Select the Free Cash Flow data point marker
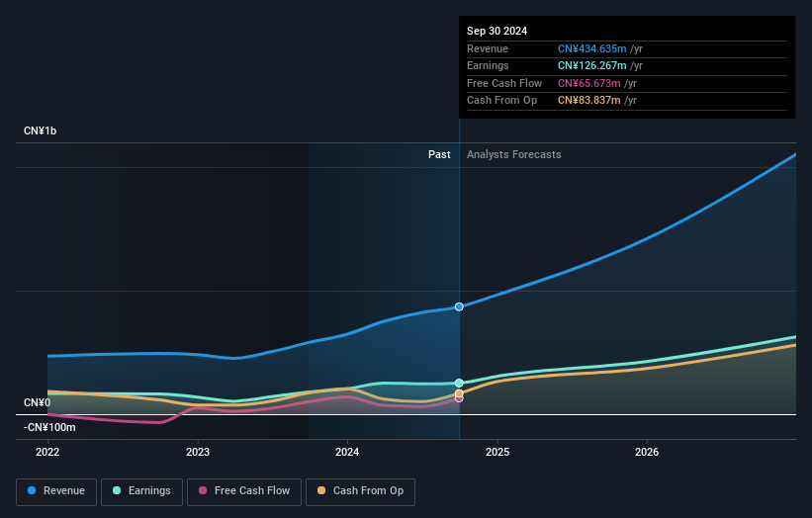812x518 pixels. pos(459,398)
